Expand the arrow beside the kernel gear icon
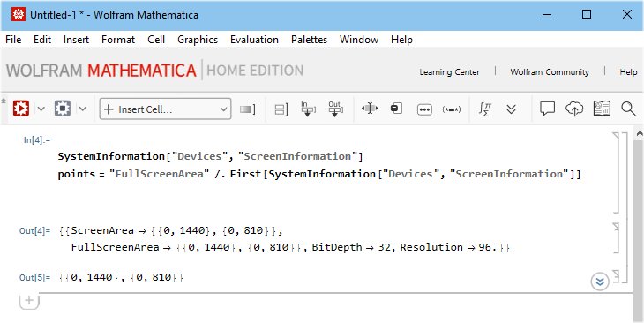The width and height of the screenshot is (644, 323). coord(83,109)
